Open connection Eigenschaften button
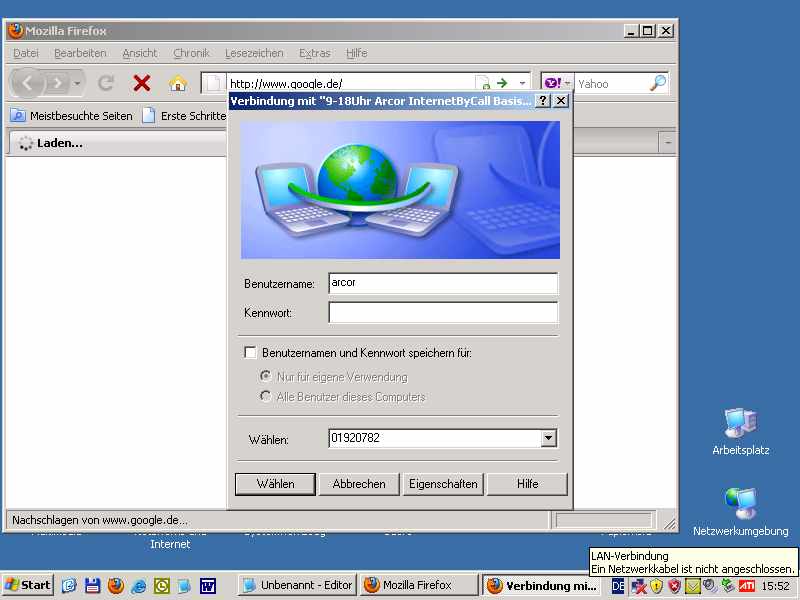Viewport: 800px width, 600px height. coord(443,484)
